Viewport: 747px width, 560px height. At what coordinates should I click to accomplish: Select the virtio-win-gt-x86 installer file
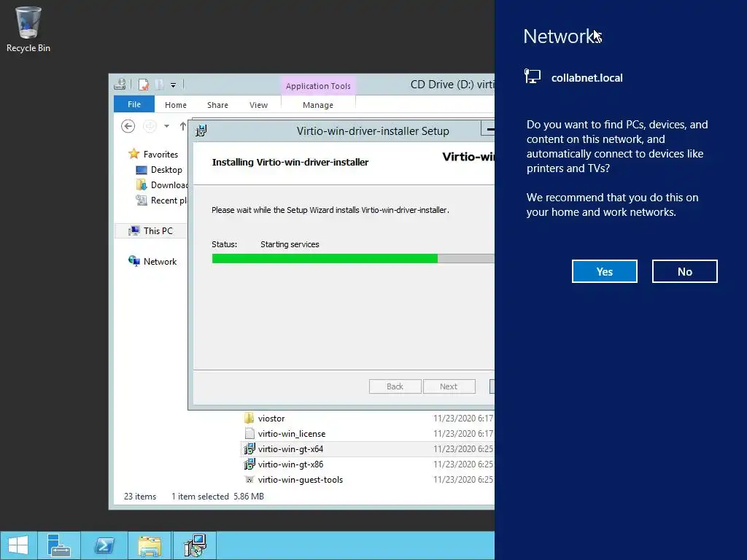[290, 464]
